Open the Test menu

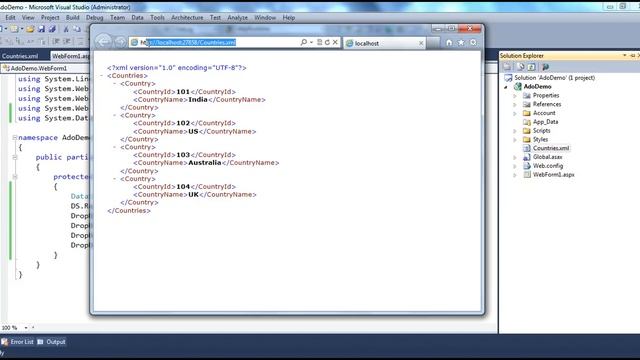pyautogui.click(x=215, y=18)
